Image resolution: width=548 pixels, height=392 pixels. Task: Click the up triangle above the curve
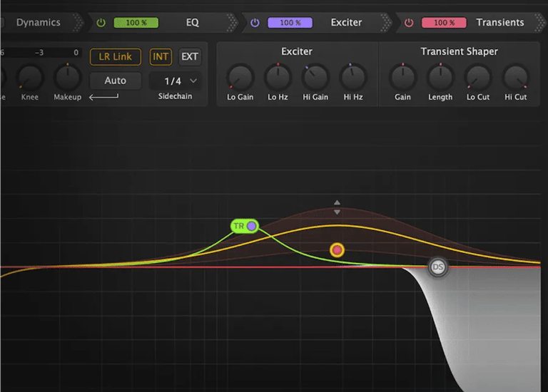(337, 202)
